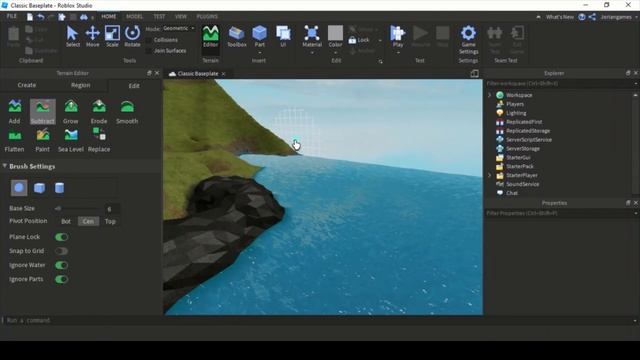This screenshot has width=640, height=360.
Task: Open the Material picker
Action: (312, 36)
